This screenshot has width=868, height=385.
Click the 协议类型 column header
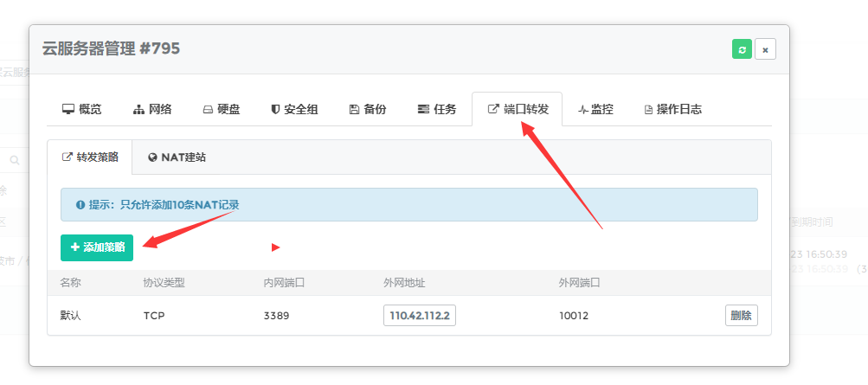click(x=164, y=283)
